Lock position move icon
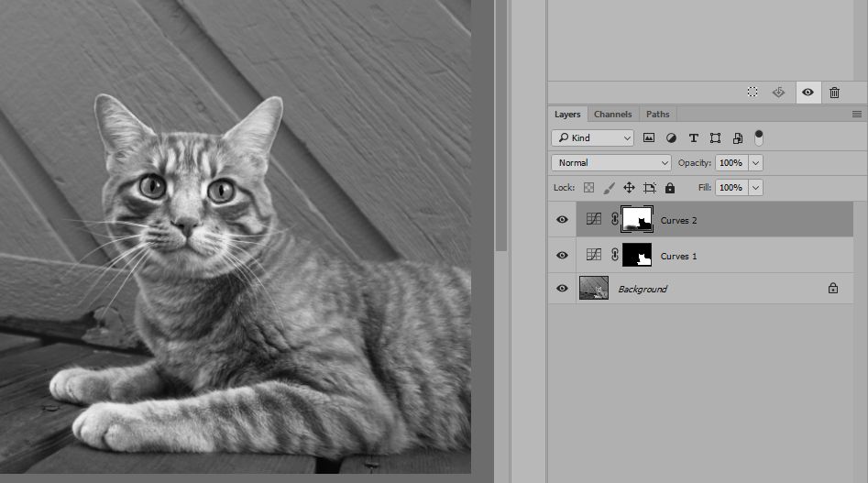The width and height of the screenshot is (868, 483). click(x=629, y=188)
